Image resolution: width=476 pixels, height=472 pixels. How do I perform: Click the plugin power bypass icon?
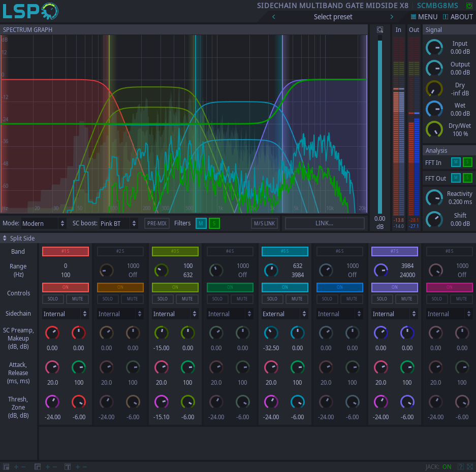(469, 6)
